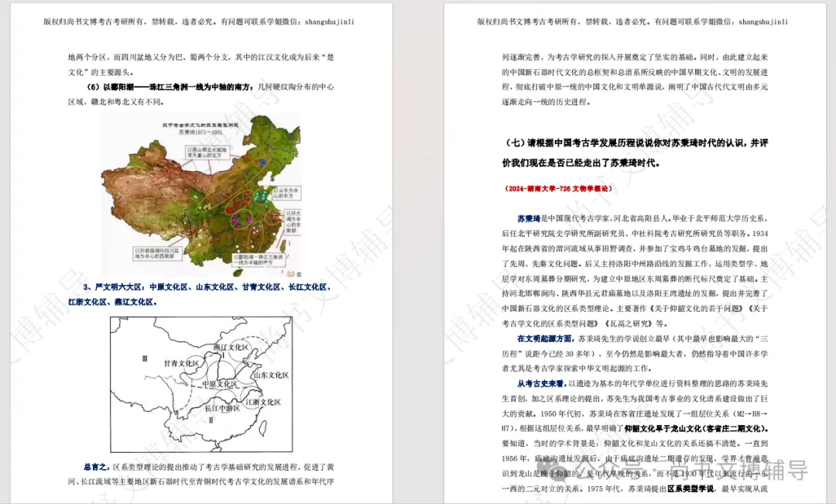Click the bold term "区系类型学说"
This screenshot has height=504, width=836.
(x=691, y=489)
